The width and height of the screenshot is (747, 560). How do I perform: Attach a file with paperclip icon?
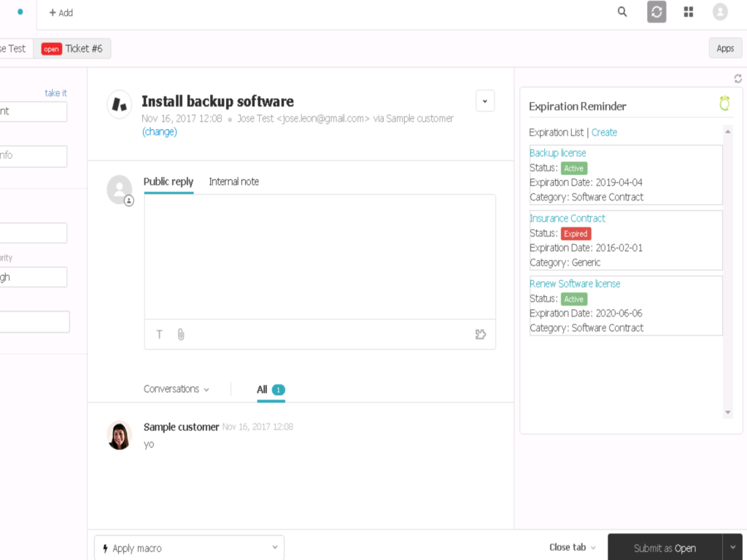[x=181, y=335]
